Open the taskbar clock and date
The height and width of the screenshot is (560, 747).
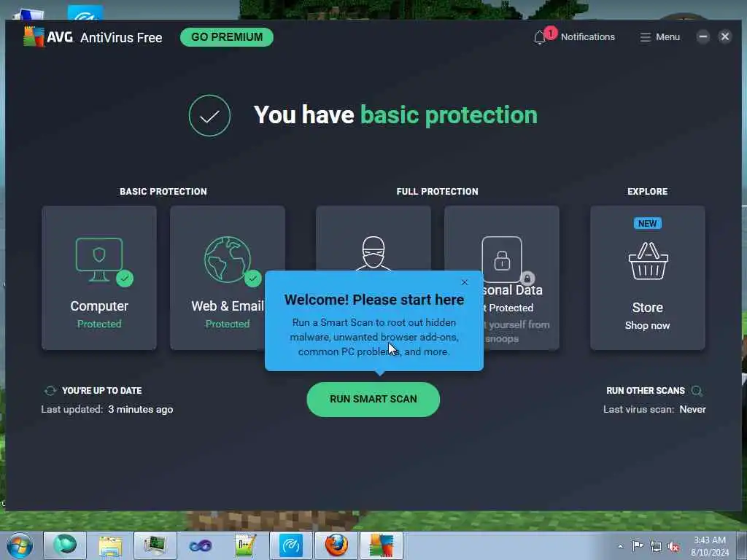pyautogui.click(x=710, y=546)
